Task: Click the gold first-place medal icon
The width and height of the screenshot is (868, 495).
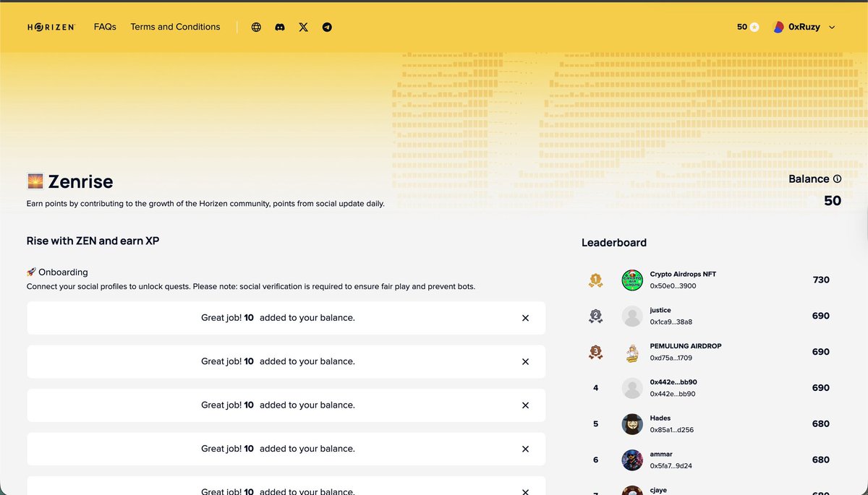Action: [595, 280]
